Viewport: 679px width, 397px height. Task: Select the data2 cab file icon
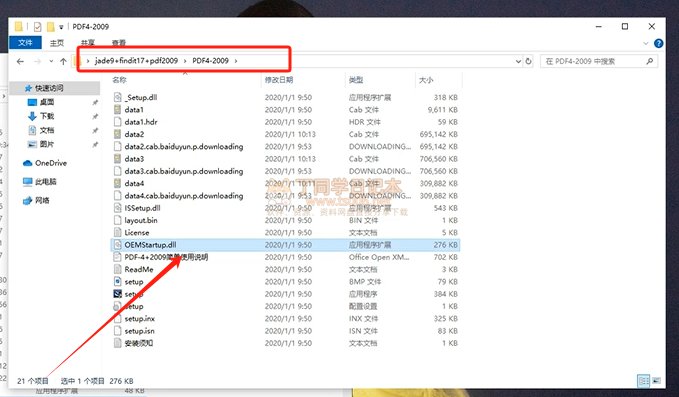click(117, 134)
